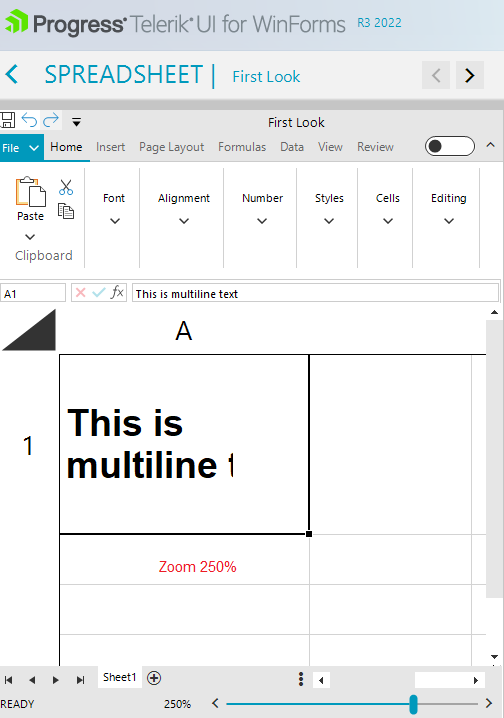Open the File menu
This screenshot has height=718, width=504.
(22, 148)
